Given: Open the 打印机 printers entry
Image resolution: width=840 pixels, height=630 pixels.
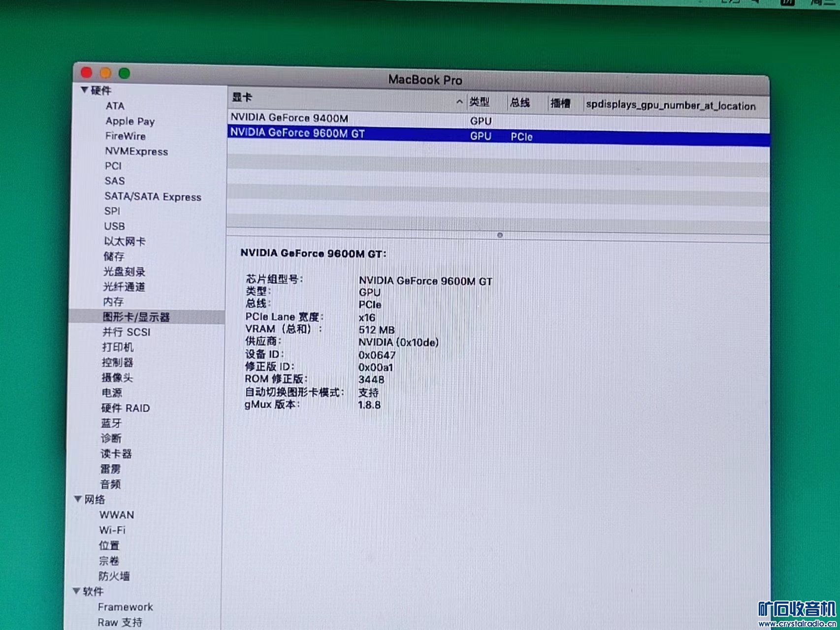Looking at the screenshot, I should pos(118,347).
